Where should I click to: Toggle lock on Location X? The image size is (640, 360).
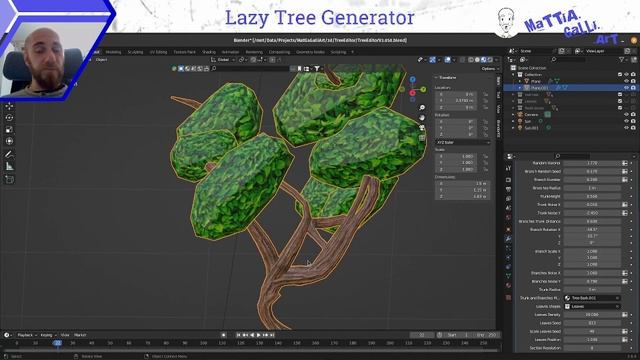point(486,94)
